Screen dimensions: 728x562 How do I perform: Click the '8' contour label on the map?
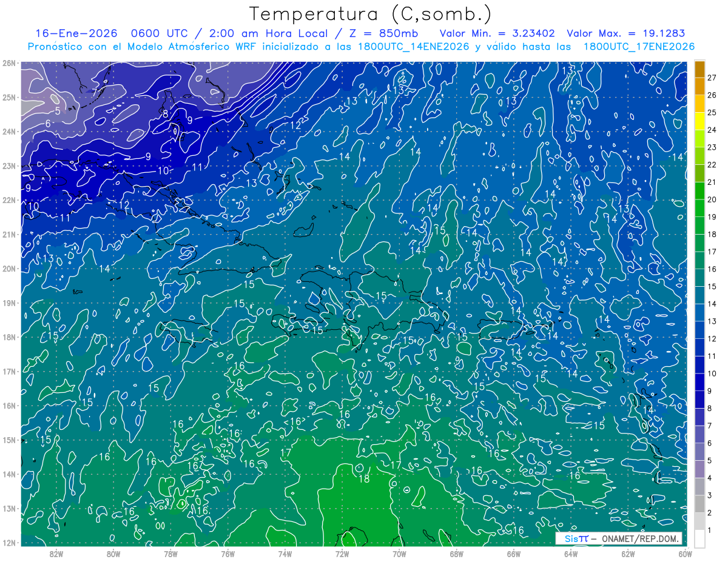[165, 113]
